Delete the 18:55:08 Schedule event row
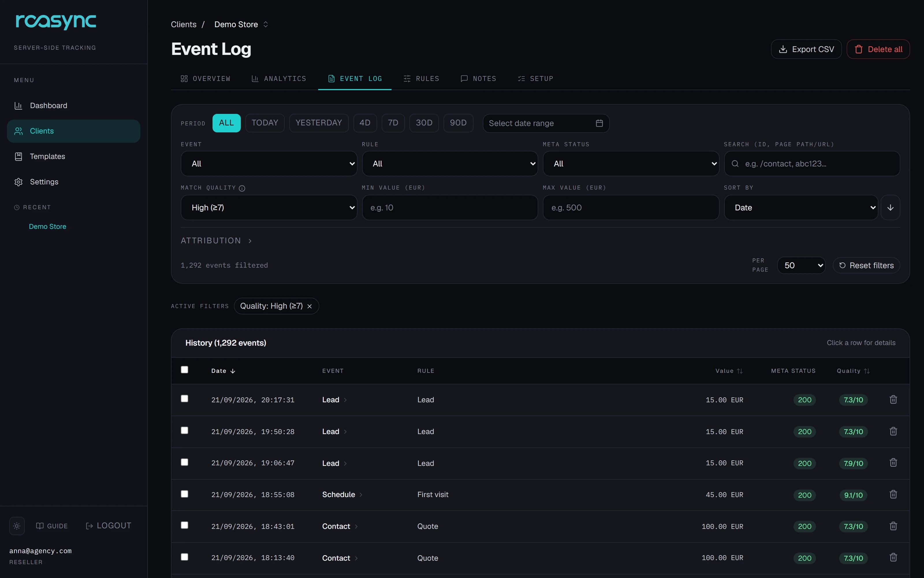 [893, 494]
